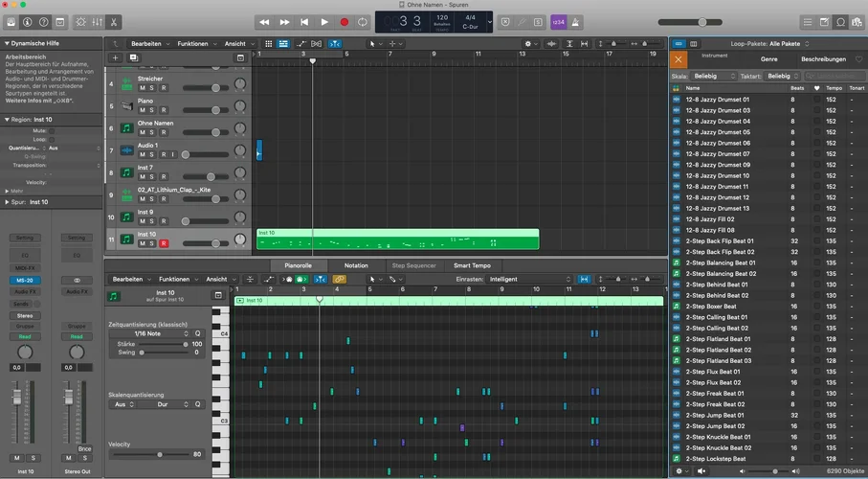Open the Mixer from the control bar
This screenshot has height=479, width=868.
point(98,22)
